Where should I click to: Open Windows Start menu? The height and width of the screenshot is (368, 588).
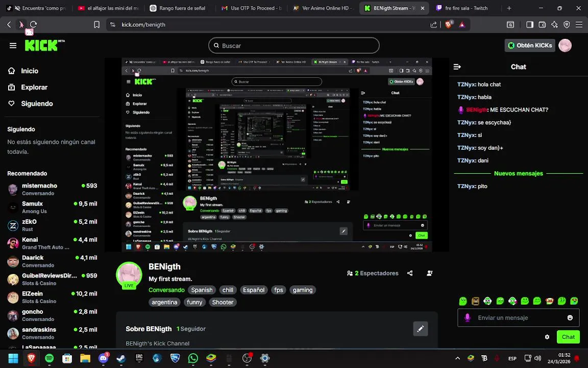click(x=13, y=358)
